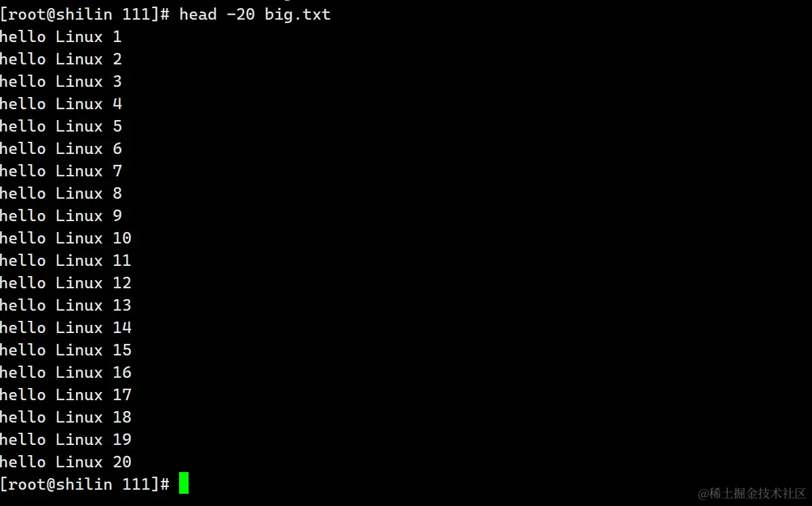Image resolution: width=812 pixels, height=506 pixels.
Task: Click the 'head -20 big.txt' command text
Action: coord(255,14)
